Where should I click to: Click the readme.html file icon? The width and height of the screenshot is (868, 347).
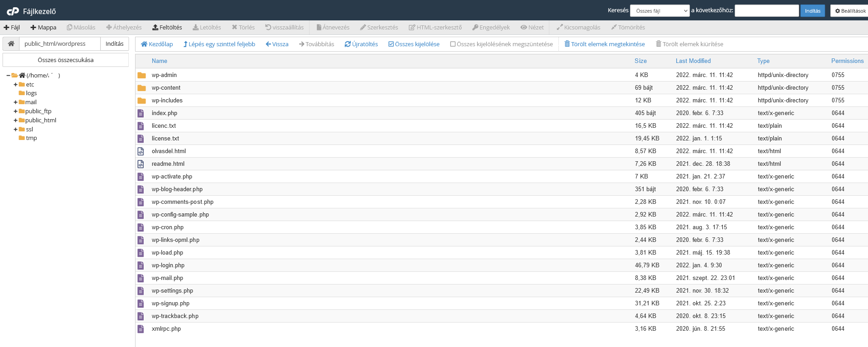(141, 164)
